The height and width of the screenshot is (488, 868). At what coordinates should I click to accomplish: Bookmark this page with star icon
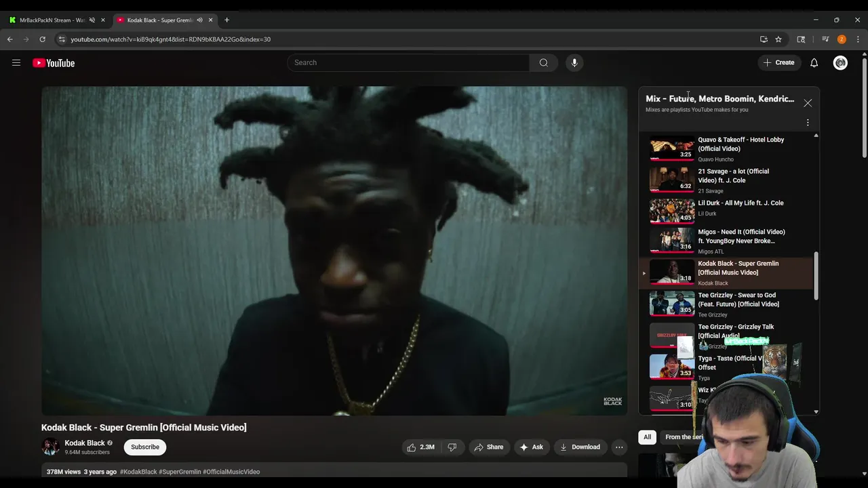tap(778, 39)
